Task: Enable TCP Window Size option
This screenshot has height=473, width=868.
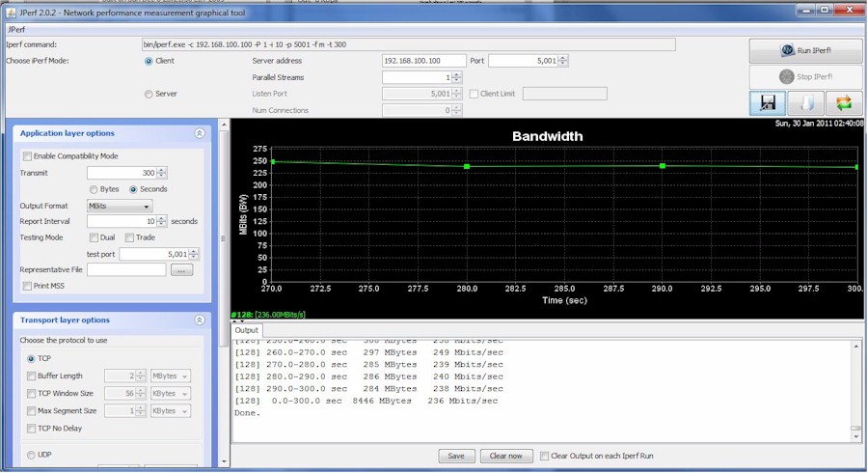Action: (x=31, y=394)
